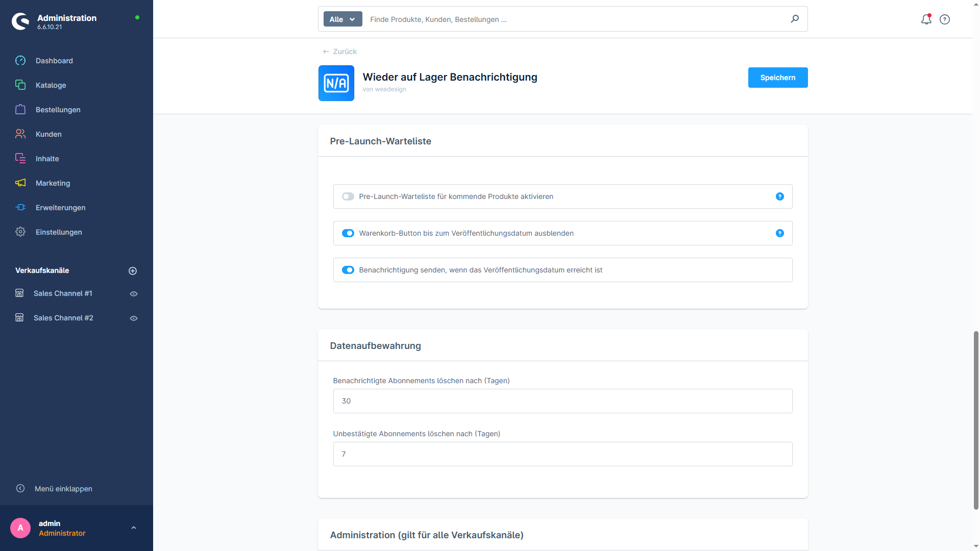This screenshot has height=551, width=980.
Task: Enable Pre-Launch-Warteliste für kommende Produkte toggle
Action: click(348, 196)
